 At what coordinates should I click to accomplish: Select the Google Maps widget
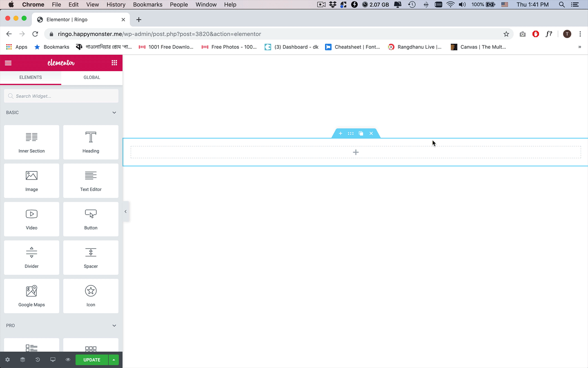(31, 296)
